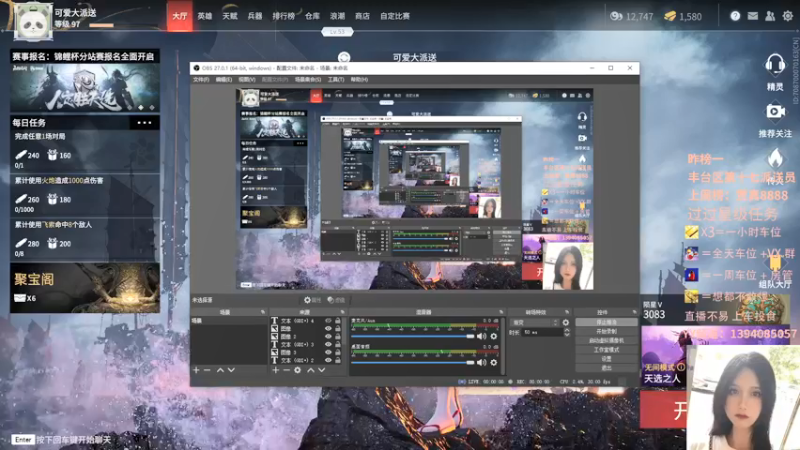Open 桌面音频 audio settings gear
The height and width of the screenshot is (450, 800).
click(x=493, y=362)
